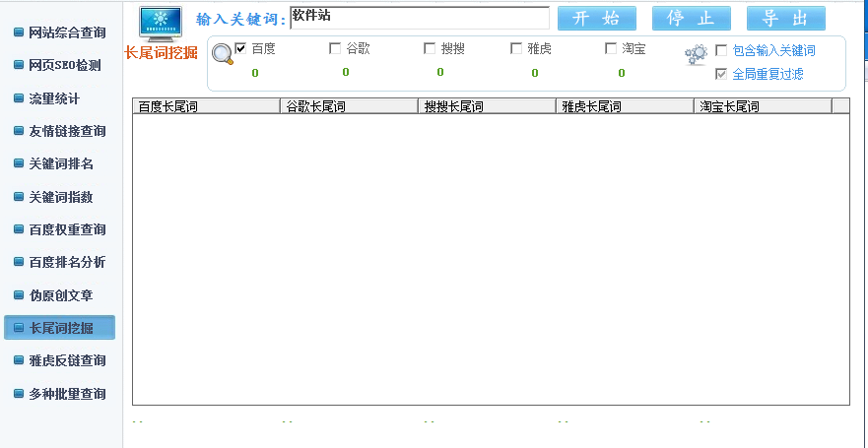Check the 雅虎 search engine option
The height and width of the screenshot is (448, 868).
517,48
